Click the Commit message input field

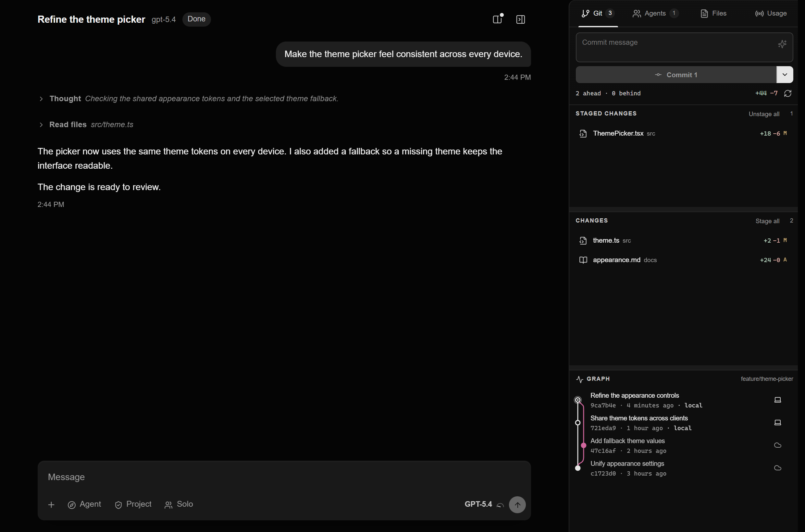tap(684, 47)
